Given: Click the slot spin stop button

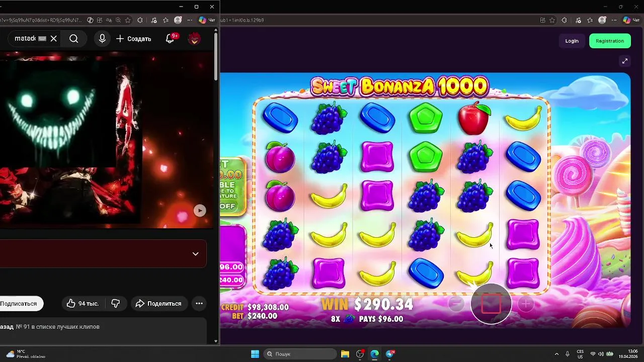Looking at the screenshot, I should (x=491, y=304).
